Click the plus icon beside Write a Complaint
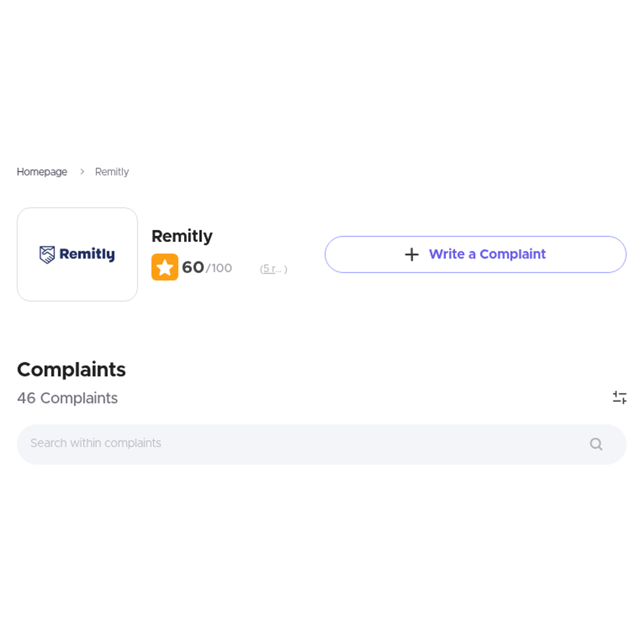644x644 pixels. tap(411, 254)
